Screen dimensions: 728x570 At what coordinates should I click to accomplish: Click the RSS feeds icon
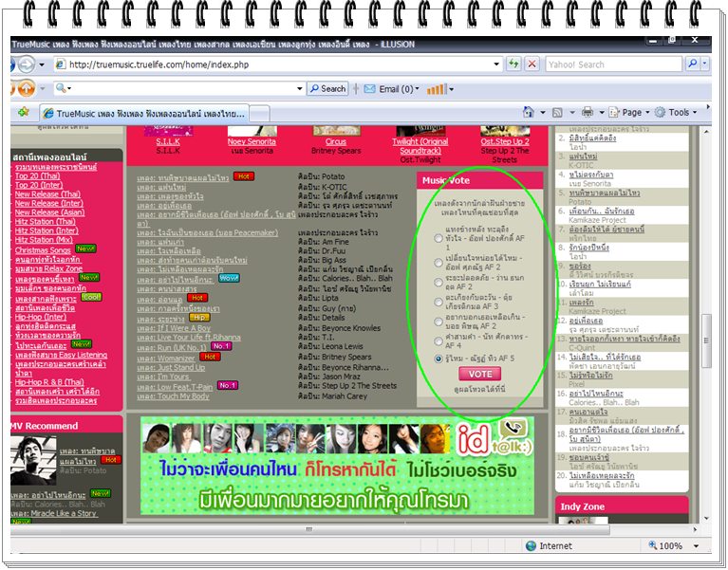coord(557,112)
